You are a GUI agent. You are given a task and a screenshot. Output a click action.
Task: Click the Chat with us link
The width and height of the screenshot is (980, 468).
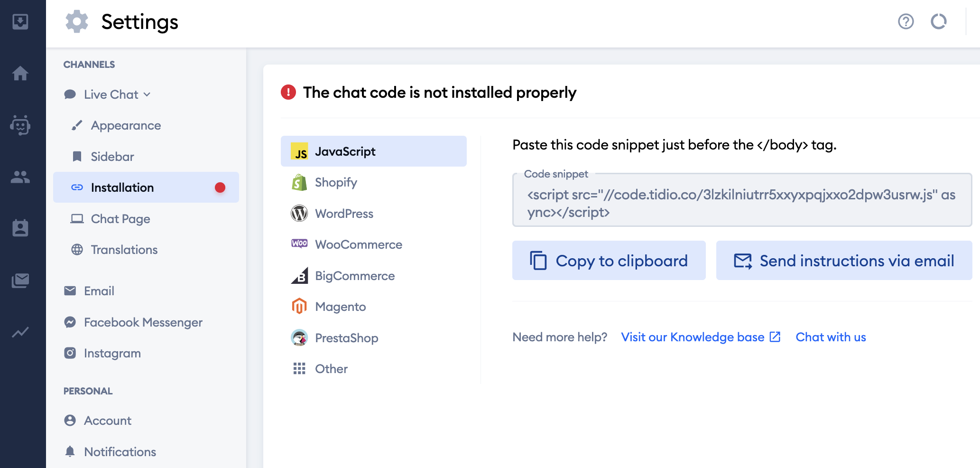tap(831, 337)
